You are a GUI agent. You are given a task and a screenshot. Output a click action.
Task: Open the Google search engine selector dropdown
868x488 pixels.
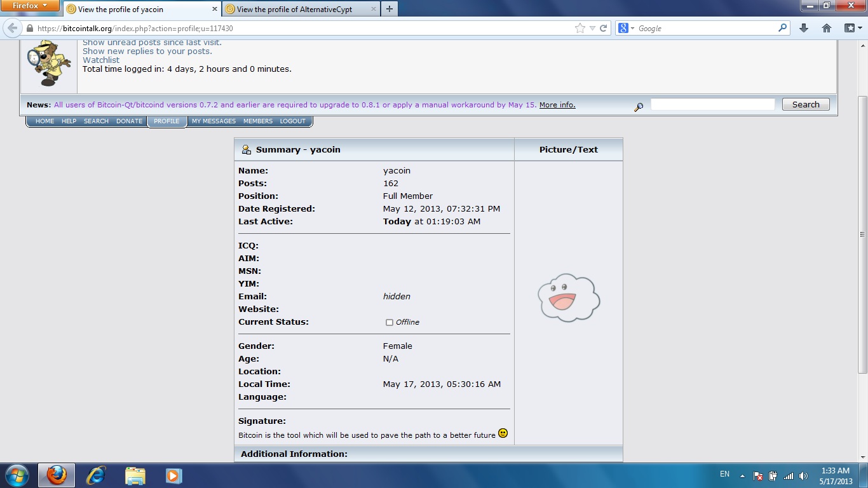pos(626,28)
